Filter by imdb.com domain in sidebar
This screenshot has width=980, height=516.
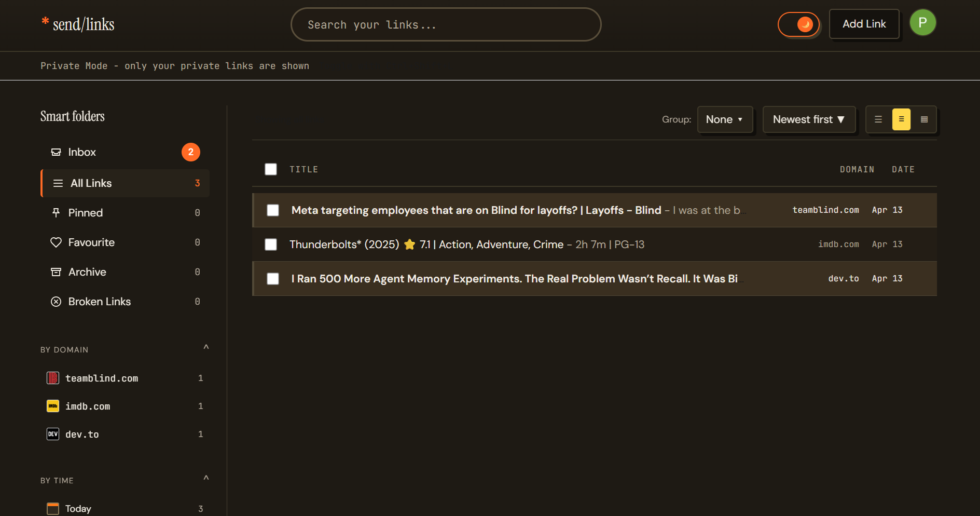click(x=125, y=406)
